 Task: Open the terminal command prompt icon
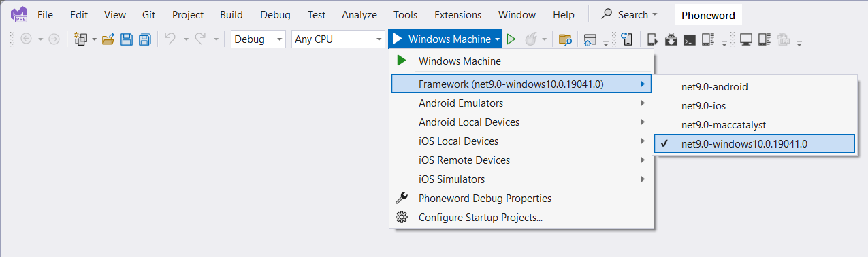click(690, 39)
